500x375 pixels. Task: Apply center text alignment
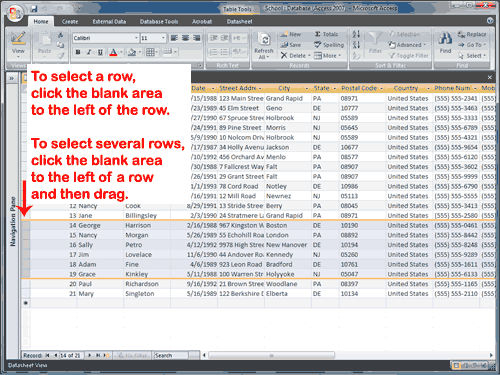coord(185,38)
